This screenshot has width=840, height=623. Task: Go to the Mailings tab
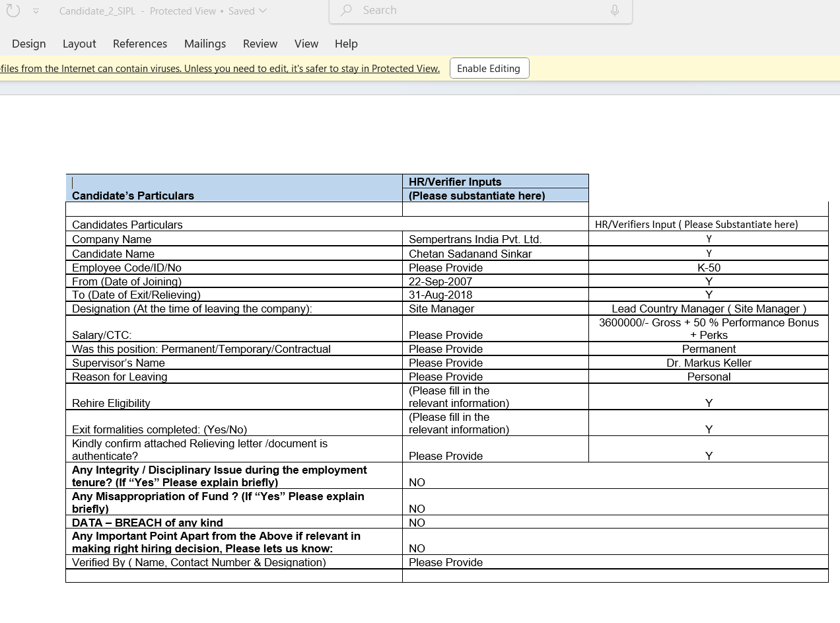(205, 44)
